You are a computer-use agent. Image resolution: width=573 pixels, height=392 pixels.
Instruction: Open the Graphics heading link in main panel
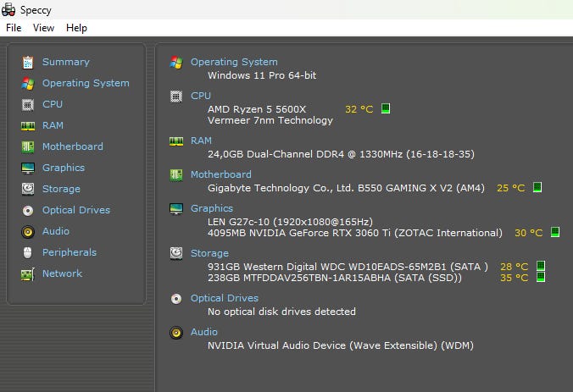click(x=212, y=208)
